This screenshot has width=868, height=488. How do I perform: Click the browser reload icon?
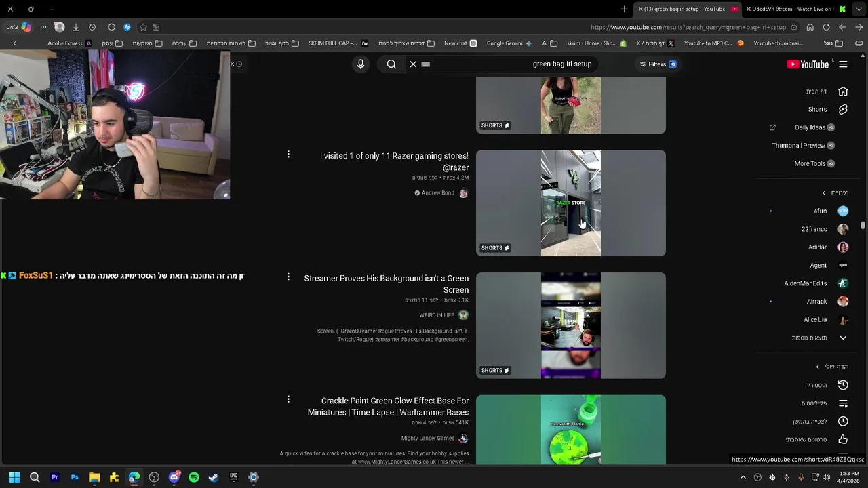coord(826,27)
